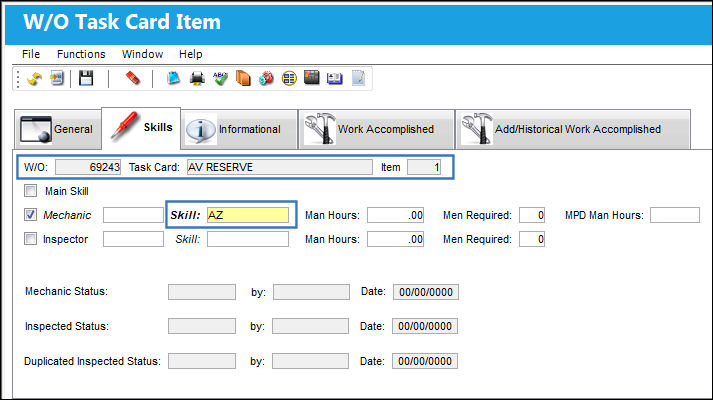
Task: Click the Inspector row Man Hours field
Action: point(396,239)
